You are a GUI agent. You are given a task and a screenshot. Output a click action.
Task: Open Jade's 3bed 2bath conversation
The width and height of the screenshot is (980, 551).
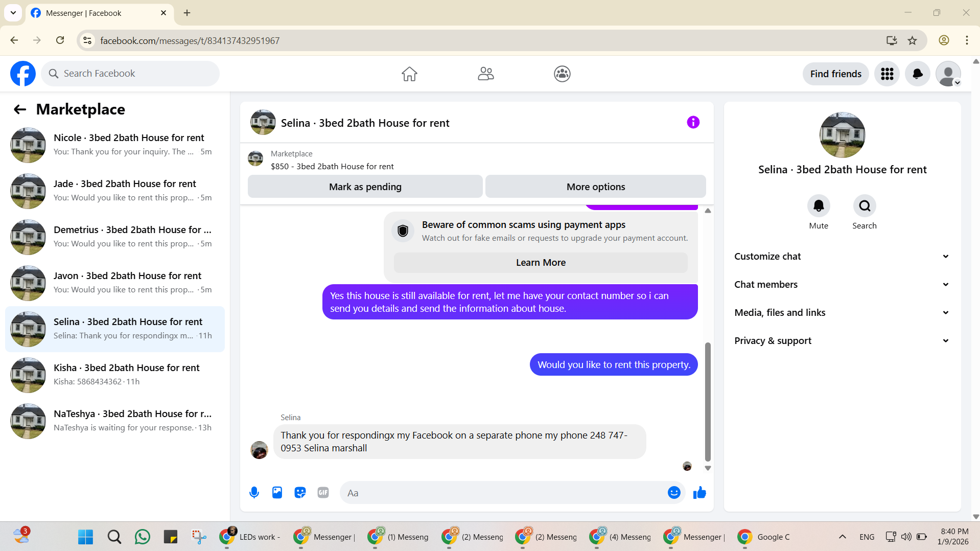(115, 191)
